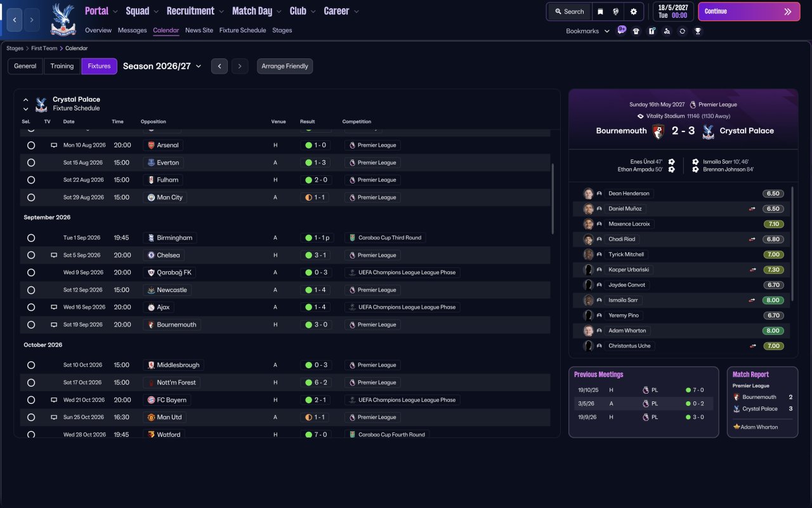812x508 pixels.
Task: Select the Nott'm Forest fixture radio button
Action: [30, 383]
